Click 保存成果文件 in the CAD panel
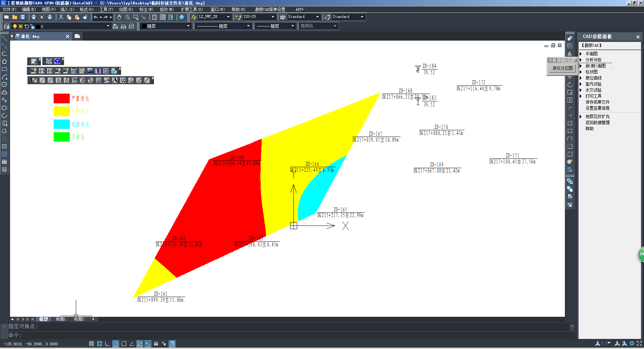Viewport: 644px width, 349px height. 597,102
